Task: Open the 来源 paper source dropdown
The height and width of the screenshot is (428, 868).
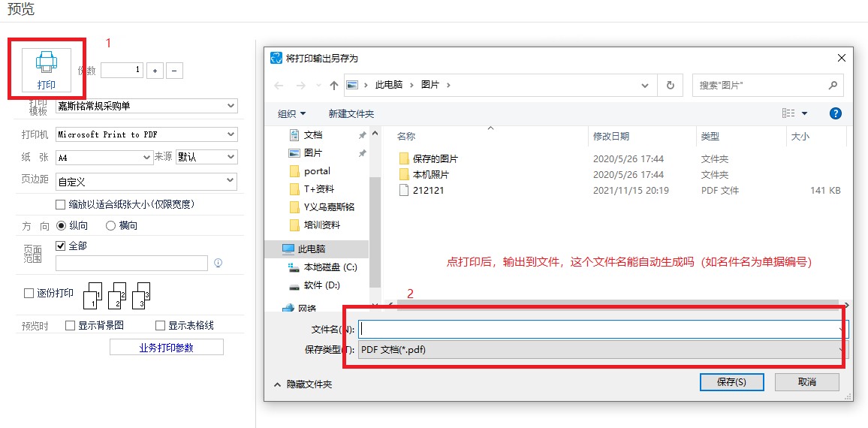Action: tap(206, 157)
